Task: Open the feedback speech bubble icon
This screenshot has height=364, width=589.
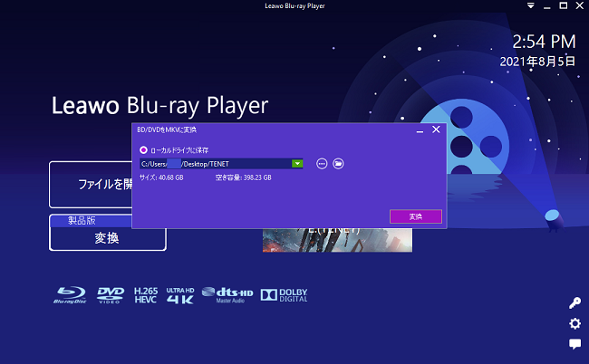Action: 575,344
